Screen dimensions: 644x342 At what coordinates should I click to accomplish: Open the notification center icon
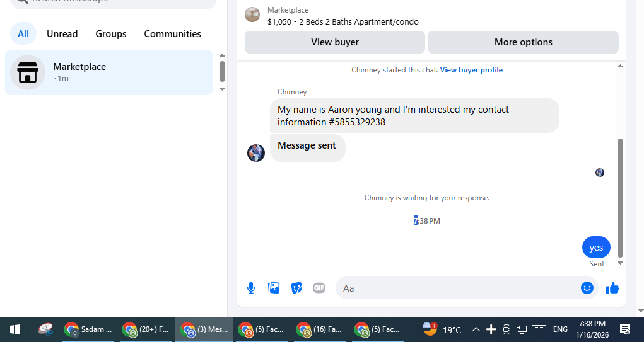point(625,329)
